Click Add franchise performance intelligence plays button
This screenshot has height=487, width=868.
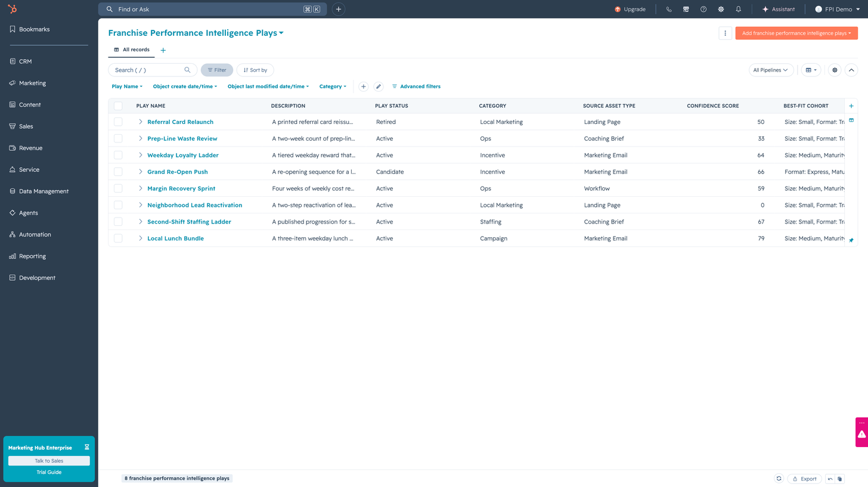pos(796,33)
